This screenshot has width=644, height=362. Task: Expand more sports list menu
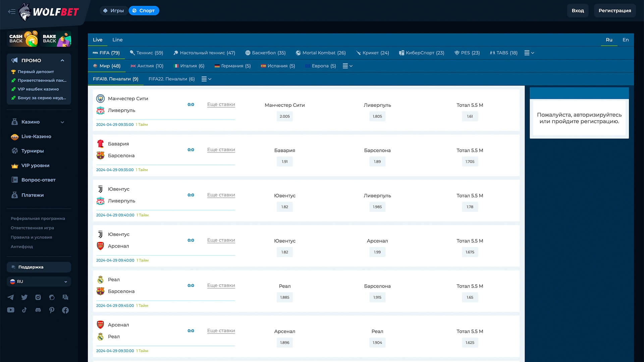[x=529, y=53]
